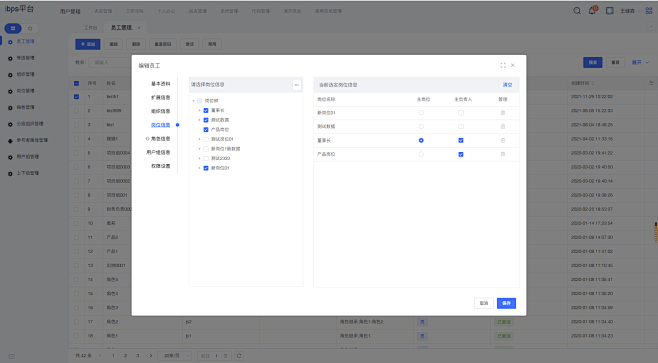Open 基本资料 section in dialog
The width and height of the screenshot is (658, 363).
coord(161,84)
